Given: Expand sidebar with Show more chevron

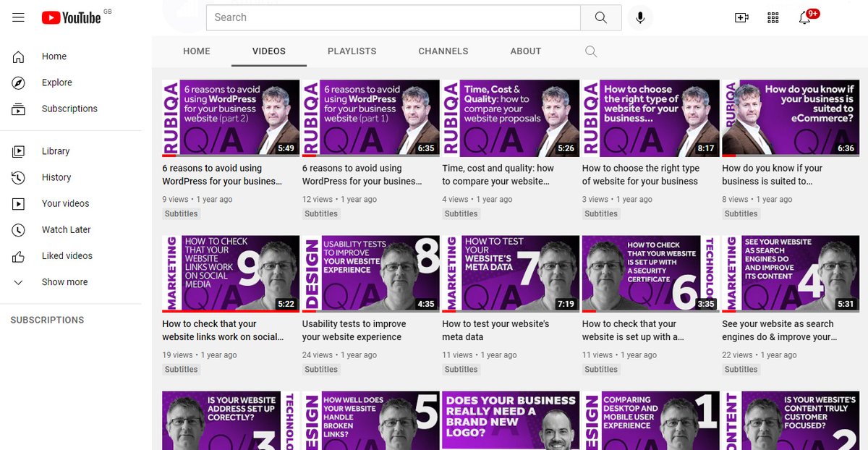Looking at the screenshot, I should click(19, 282).
